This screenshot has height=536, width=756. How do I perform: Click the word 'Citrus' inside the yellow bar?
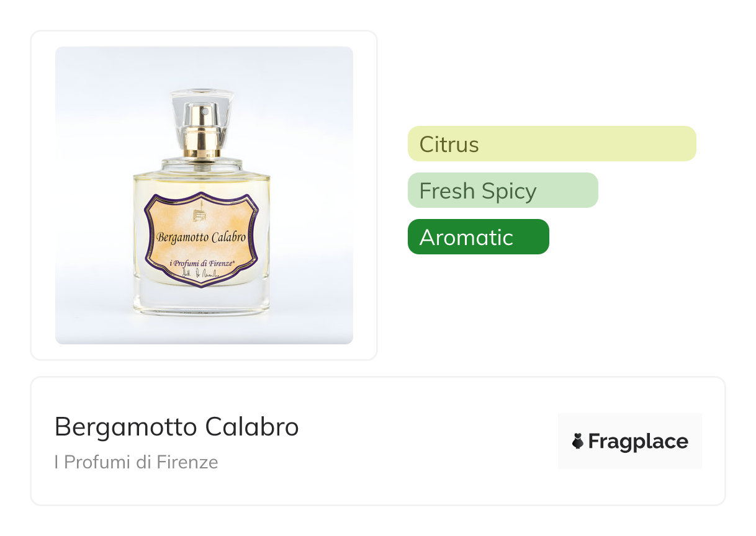point(449,145)
